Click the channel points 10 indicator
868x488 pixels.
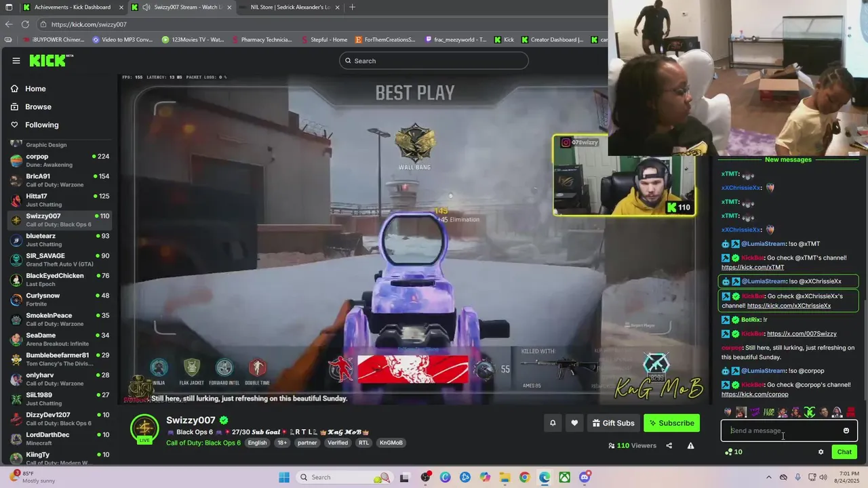tap(733, 452)
